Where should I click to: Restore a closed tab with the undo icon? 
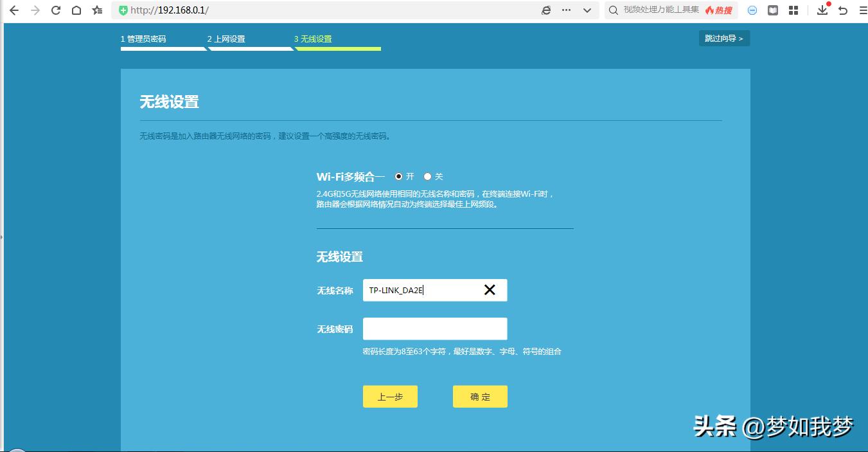(x=842, y=10)
